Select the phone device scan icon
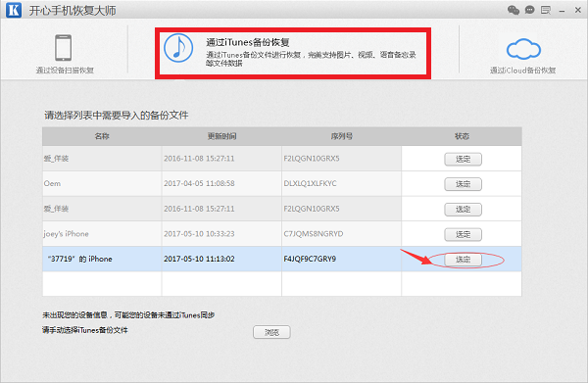This screenshot has width=588, height=383. 64,48
